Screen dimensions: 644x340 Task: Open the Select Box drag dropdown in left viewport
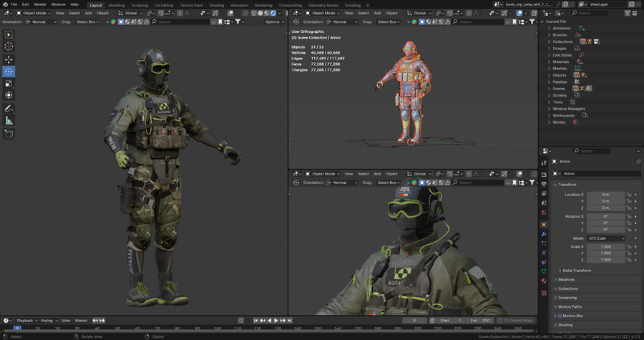[x=88, y=21]
